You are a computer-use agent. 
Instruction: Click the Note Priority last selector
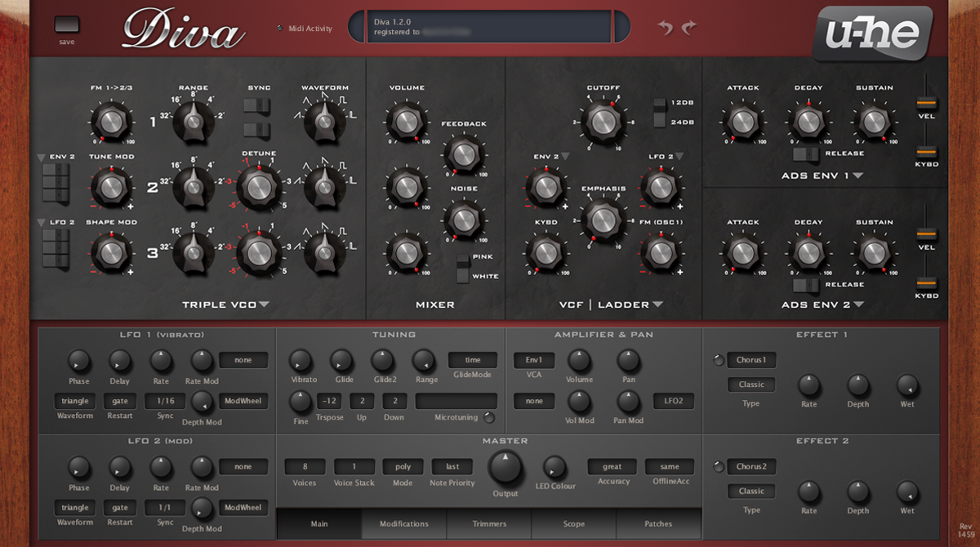[x=452, y=467]
